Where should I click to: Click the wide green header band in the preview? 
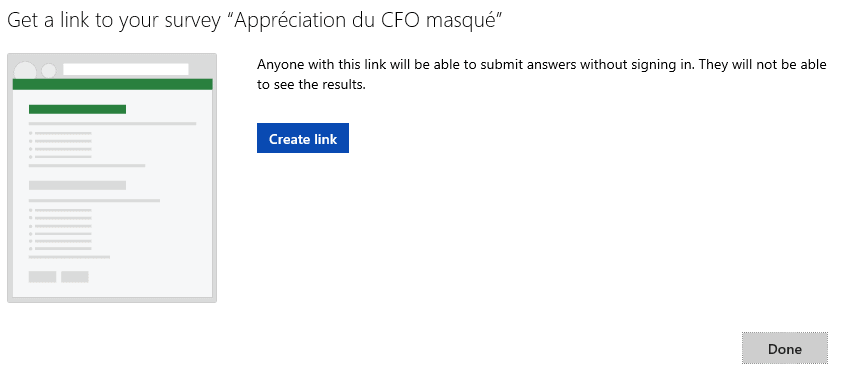click(x=113, y=84)
